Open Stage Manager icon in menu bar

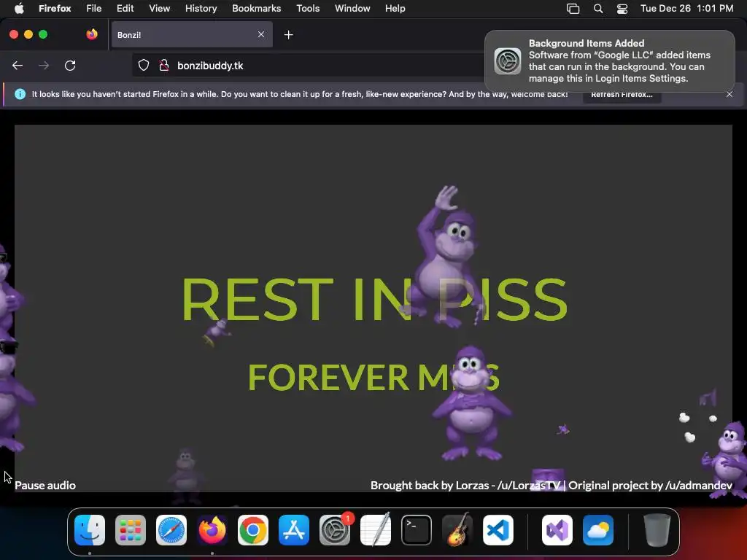pyautogui.click(x=573, y=9)
